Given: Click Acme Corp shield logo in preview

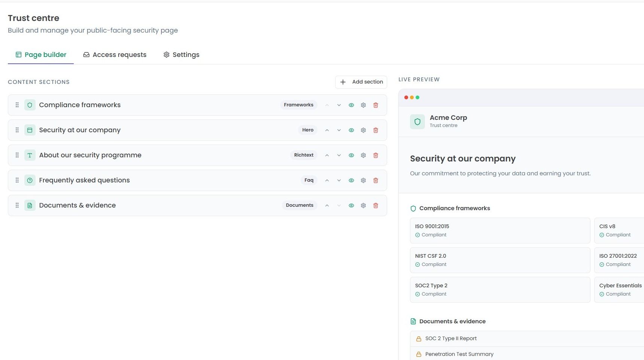Looking at the screenshot, I should (x=417, y=122).
